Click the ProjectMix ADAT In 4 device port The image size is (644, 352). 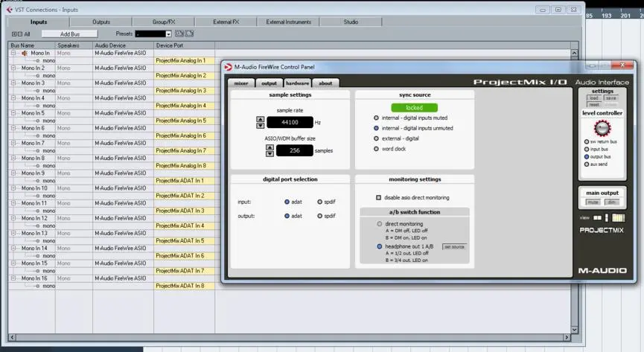point(184,225)
